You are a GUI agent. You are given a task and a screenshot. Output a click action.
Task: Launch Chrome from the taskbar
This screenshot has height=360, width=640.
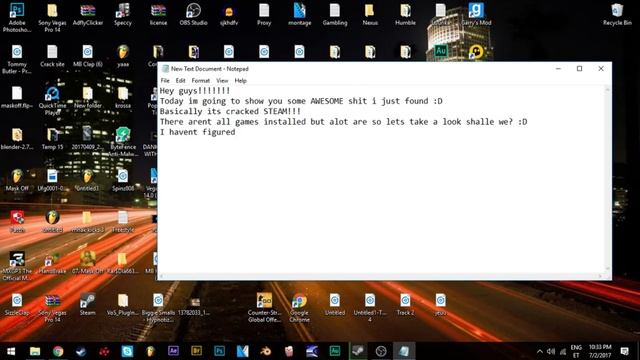pos(58,351)
